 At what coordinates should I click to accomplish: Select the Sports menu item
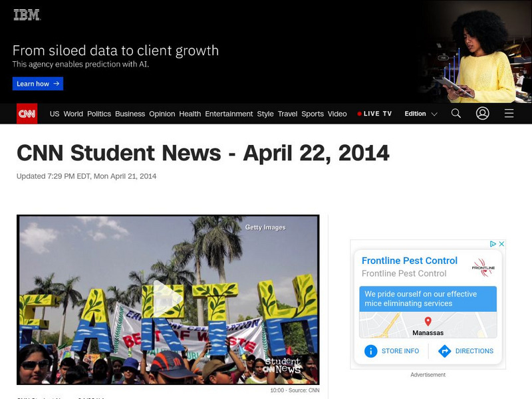point(313,114)
